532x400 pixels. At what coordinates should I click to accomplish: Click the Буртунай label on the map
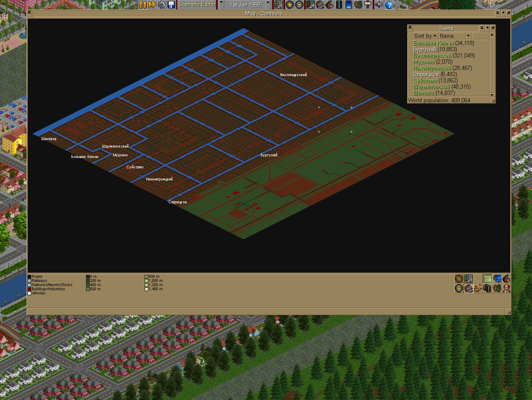click(269, 155)
